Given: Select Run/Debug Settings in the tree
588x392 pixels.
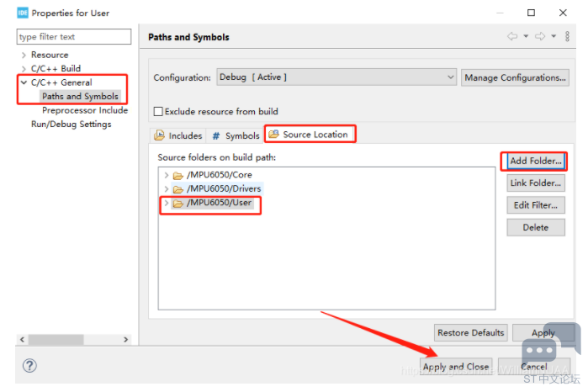Looking at the screenshot, I should click(x=71, y=124).
